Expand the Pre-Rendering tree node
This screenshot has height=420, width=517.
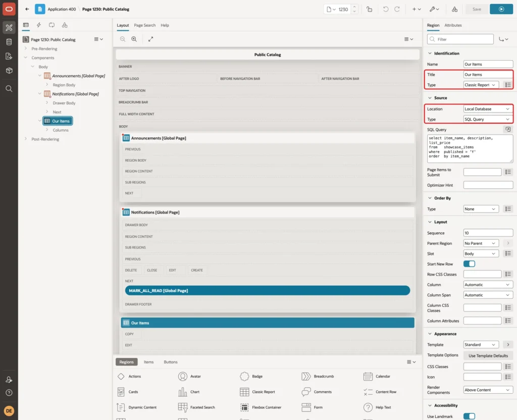click(26, 48)
